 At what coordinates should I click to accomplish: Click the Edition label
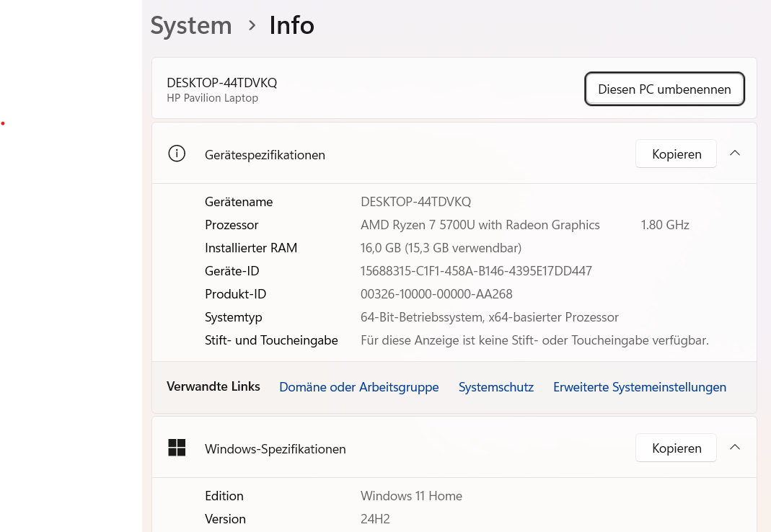224,496
